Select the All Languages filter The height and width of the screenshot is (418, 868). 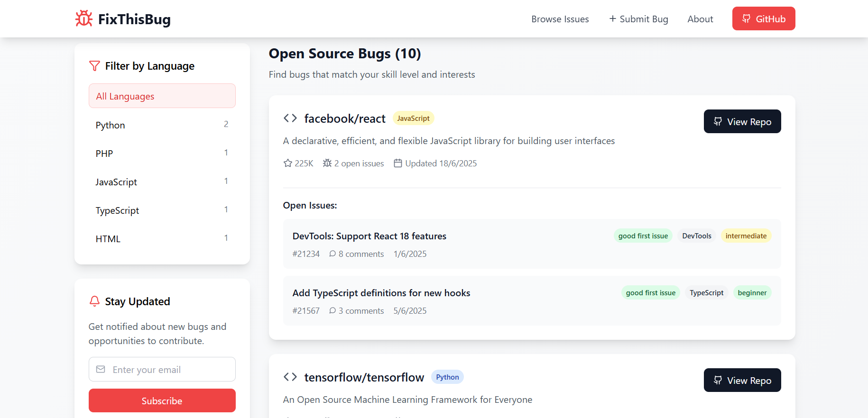pyautogui.click(x=162, y=96)
